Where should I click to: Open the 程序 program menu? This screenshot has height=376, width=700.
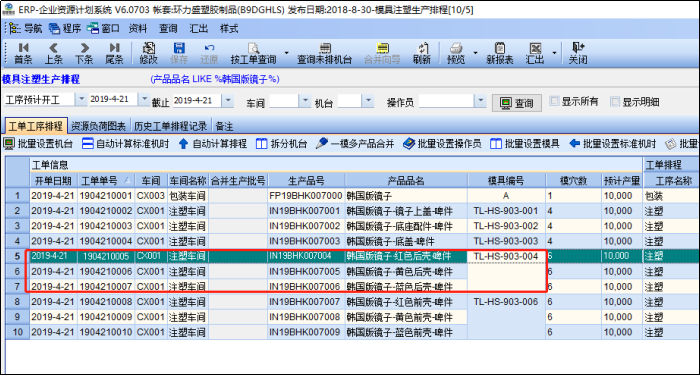pos(65,29)
